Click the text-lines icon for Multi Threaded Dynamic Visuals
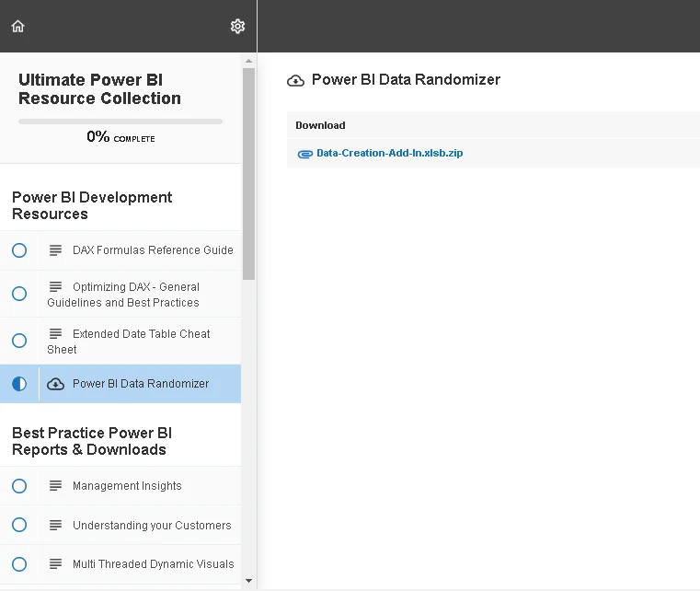700x591 pixels. tap(55, 563)
